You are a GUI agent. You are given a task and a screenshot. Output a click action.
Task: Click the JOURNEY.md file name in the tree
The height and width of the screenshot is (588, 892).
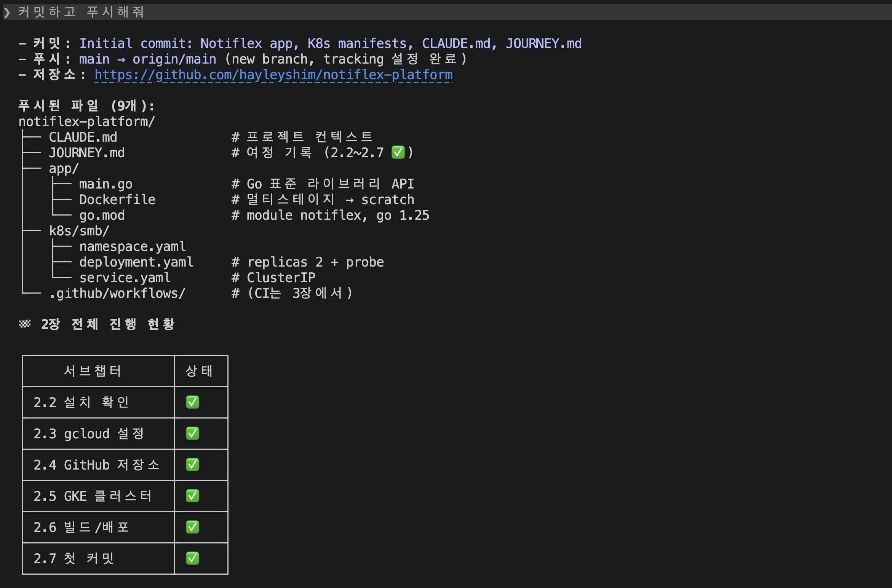(87, 153)
